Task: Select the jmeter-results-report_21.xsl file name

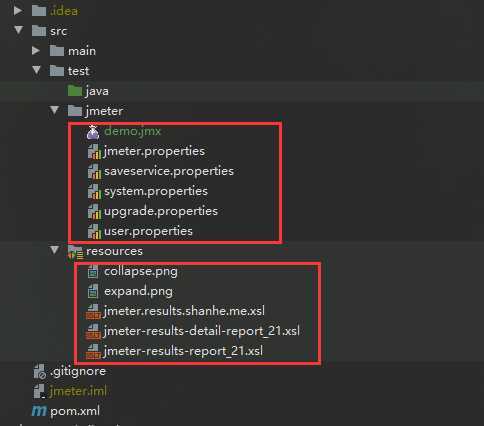Action: point(183,352)
